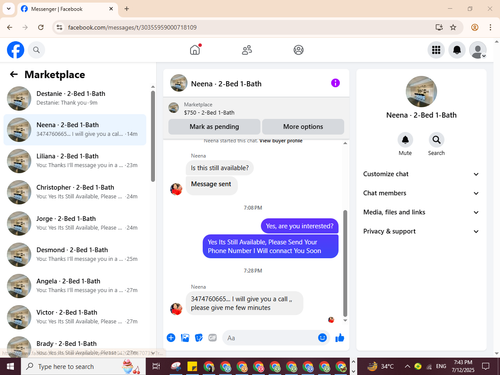Choose a GIF icon
Image resolution: width=500 pixels, height=375 pixels.
point(212,338)
